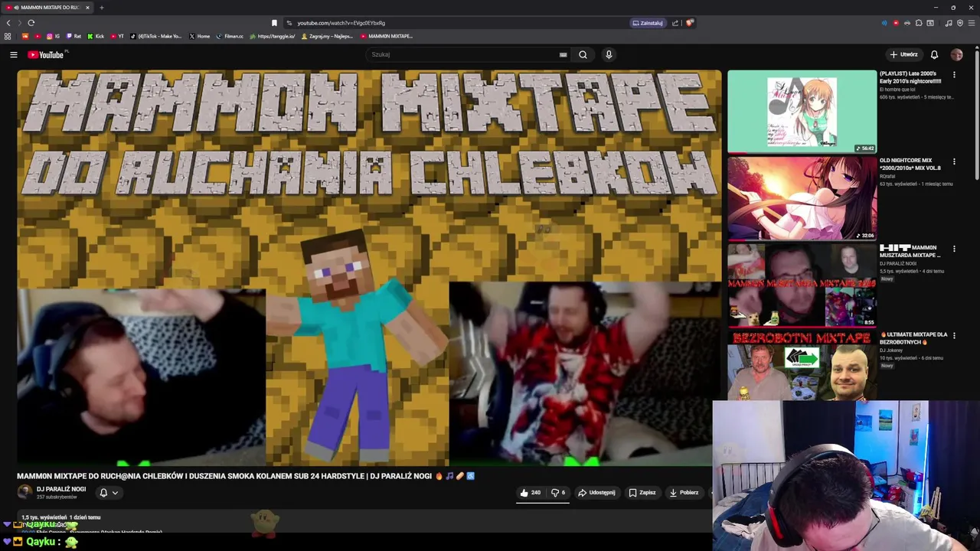Go to YouTube home via logo
Screen dimensions: 980x551
click(x=46, y=54)
